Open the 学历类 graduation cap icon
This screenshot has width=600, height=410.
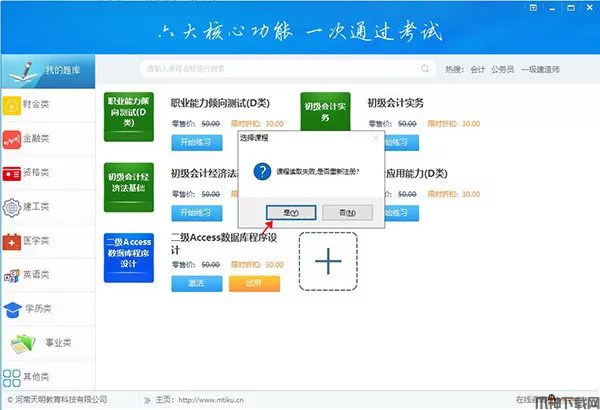click(x=13, y=309)
